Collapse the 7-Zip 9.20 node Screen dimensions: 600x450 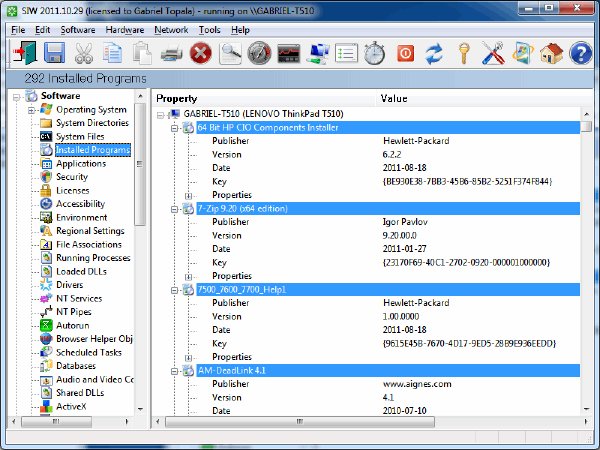tap(174, 209)
